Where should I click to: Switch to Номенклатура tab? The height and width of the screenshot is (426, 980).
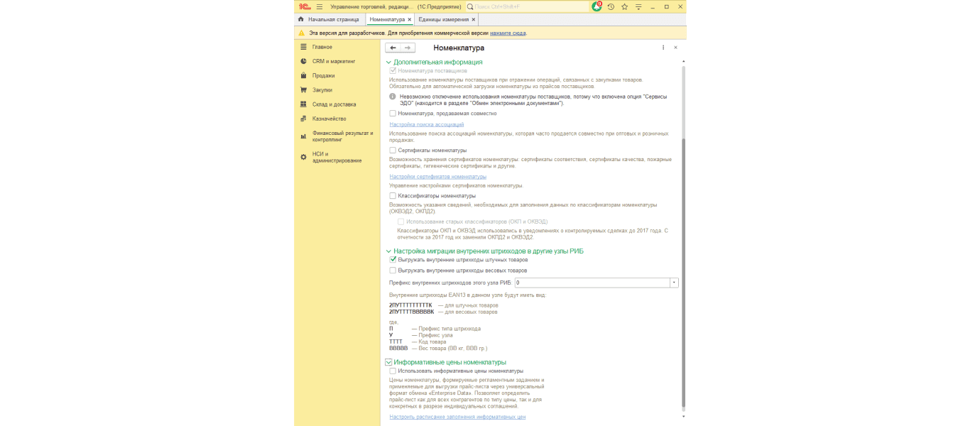point(389,19)
